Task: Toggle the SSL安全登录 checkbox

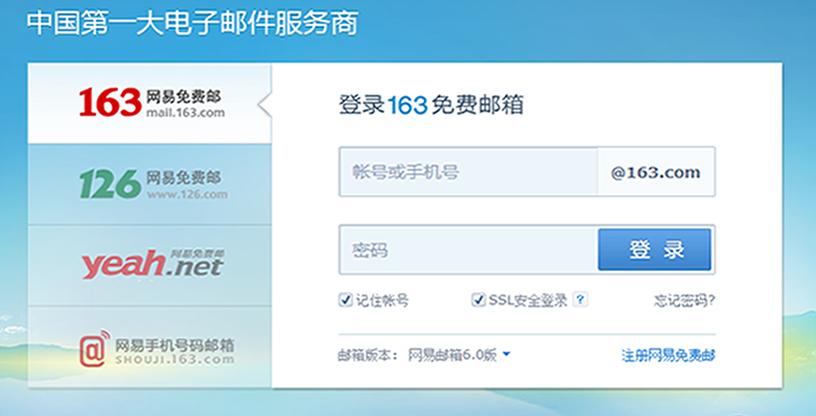Action: point(478,300)
